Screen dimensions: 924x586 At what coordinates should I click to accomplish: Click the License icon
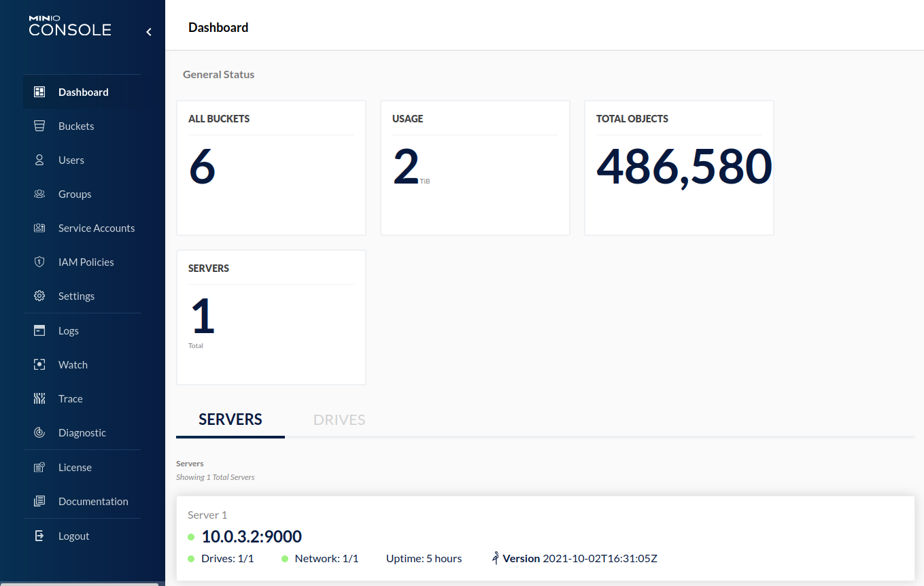pyautogui.click(x=39, y=467)
